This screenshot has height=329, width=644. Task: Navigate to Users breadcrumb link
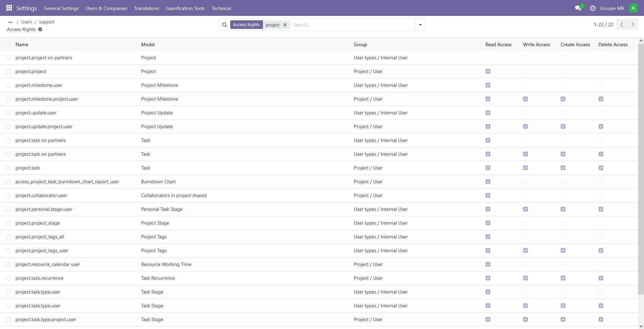click(27, 22)
